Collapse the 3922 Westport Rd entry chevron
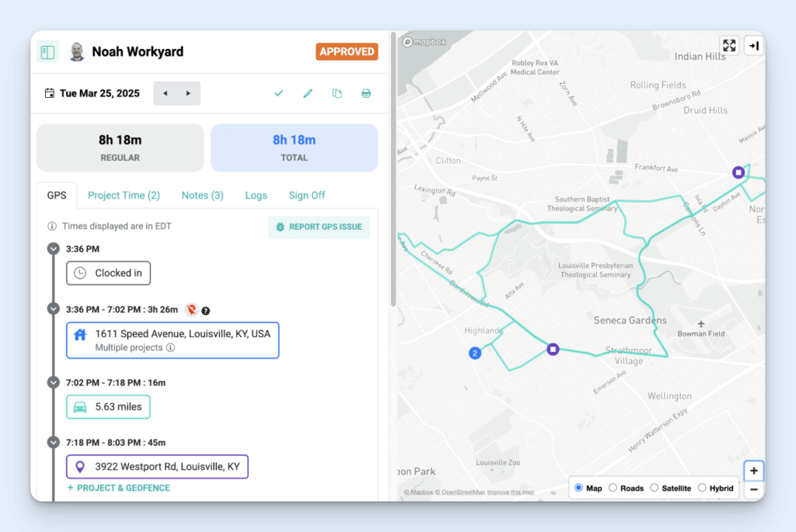Image resolution: width=796 pixels, height=532 pixels. tap(53, 441)
